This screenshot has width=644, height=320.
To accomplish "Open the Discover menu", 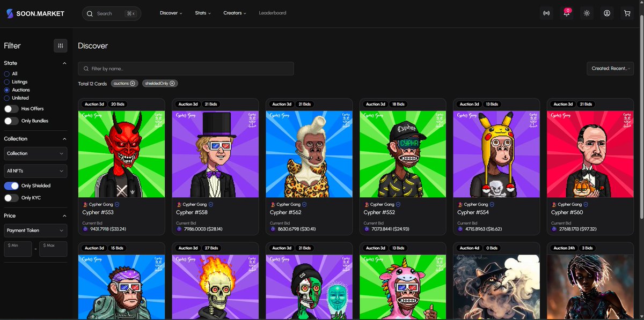I will (171, 13).
